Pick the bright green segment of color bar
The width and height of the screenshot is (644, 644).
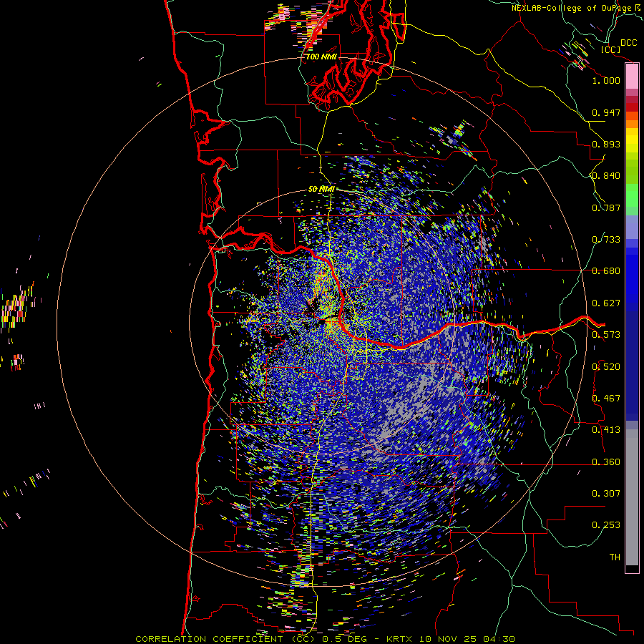pyautogui.click(x=632, y=195)
